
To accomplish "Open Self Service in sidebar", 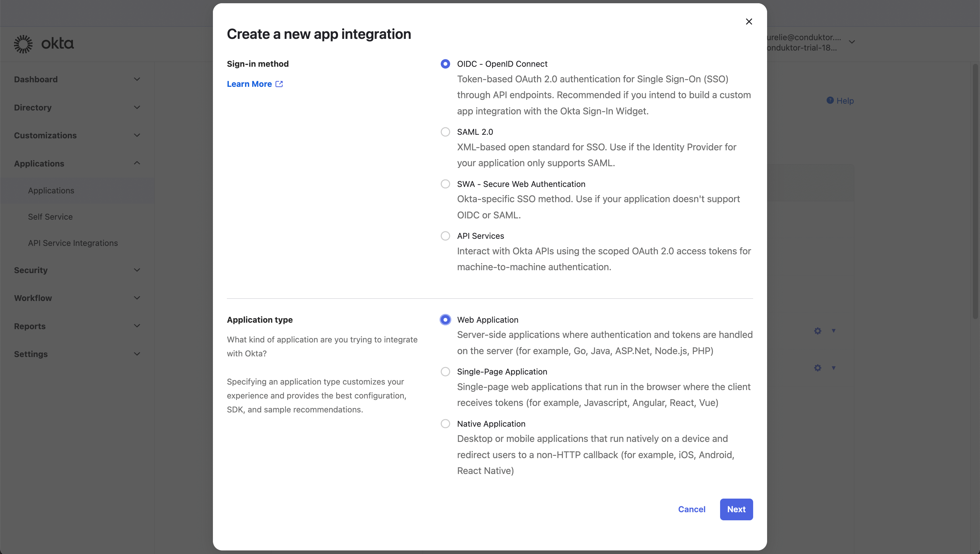I will tap(50, 217).
